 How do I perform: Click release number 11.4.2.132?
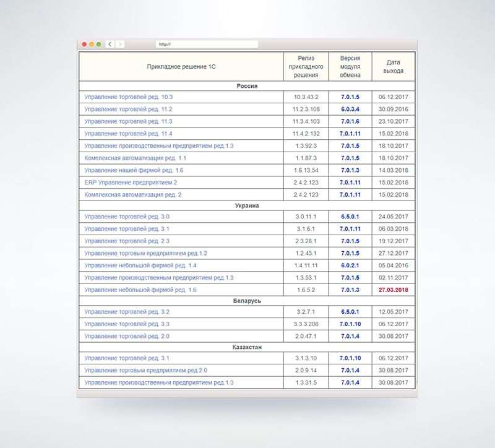click(306, 134)
